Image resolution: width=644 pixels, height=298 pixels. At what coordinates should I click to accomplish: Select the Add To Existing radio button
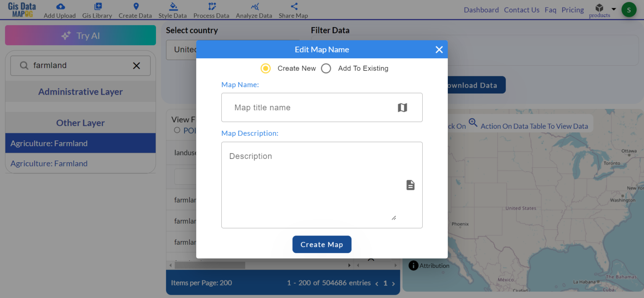tap(326, 68)
